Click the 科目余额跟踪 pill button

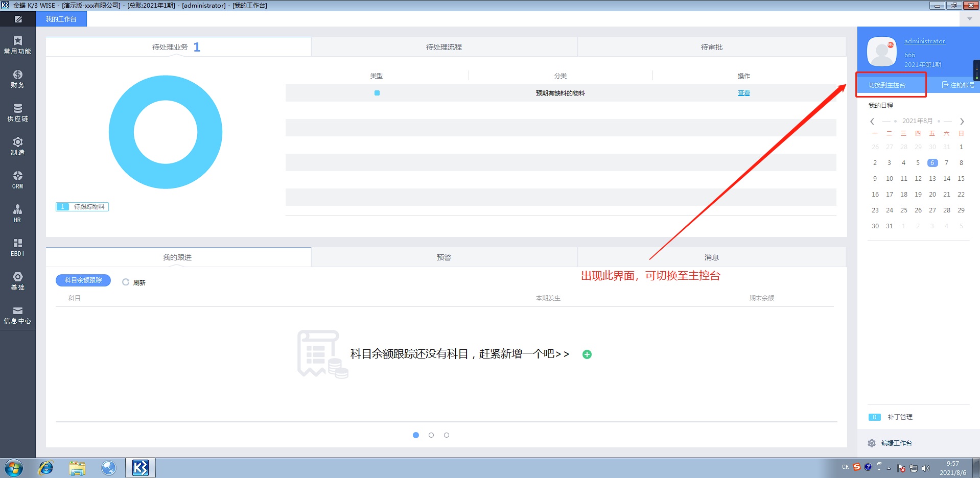click(x=83, y=280)
